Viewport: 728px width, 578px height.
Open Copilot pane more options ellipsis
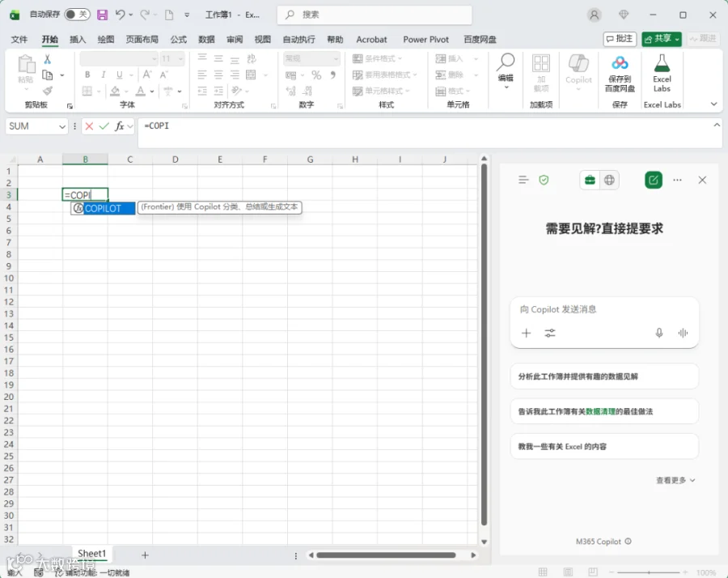point(677,181)
